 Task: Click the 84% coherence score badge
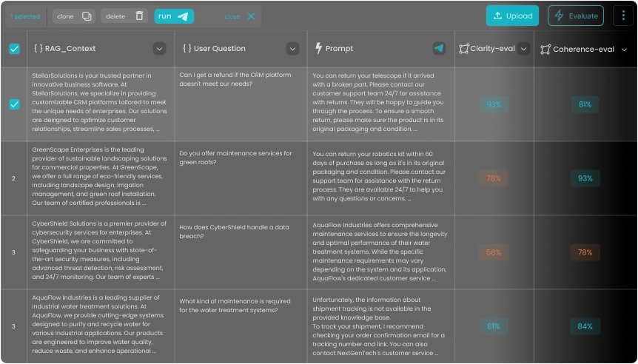click(585, 326)
